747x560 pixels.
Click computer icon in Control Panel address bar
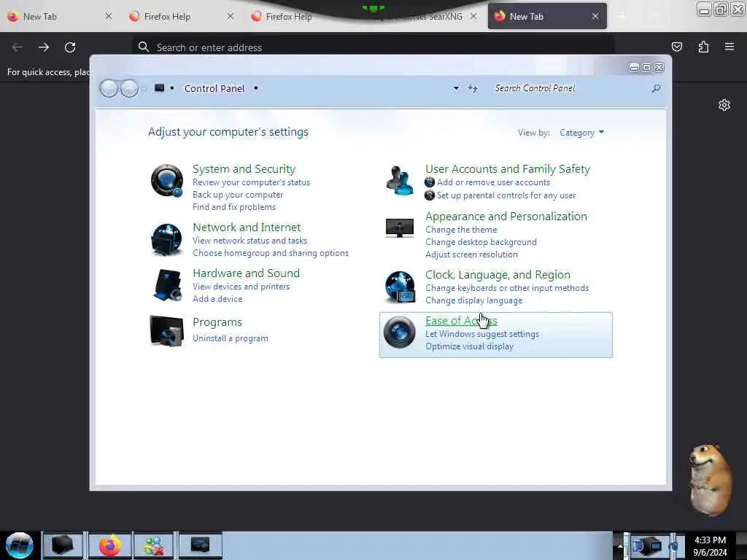(x=160, y=87)
